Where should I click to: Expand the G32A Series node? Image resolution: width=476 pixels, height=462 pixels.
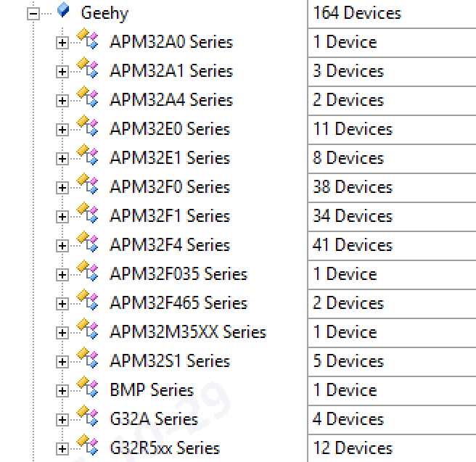pos(62,420)
